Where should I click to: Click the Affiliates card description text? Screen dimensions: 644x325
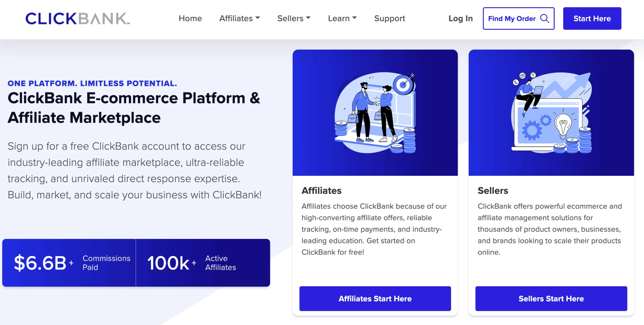[374, 229]
